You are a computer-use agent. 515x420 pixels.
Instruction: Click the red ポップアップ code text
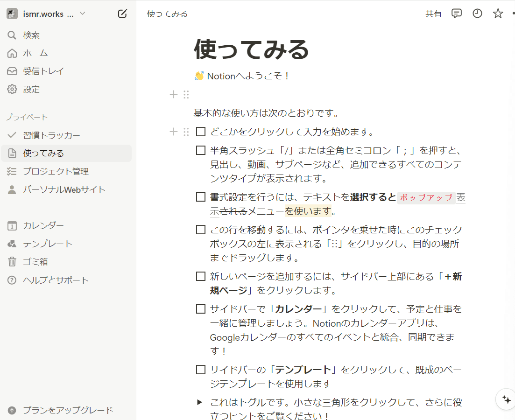click(x=426, y=198)
